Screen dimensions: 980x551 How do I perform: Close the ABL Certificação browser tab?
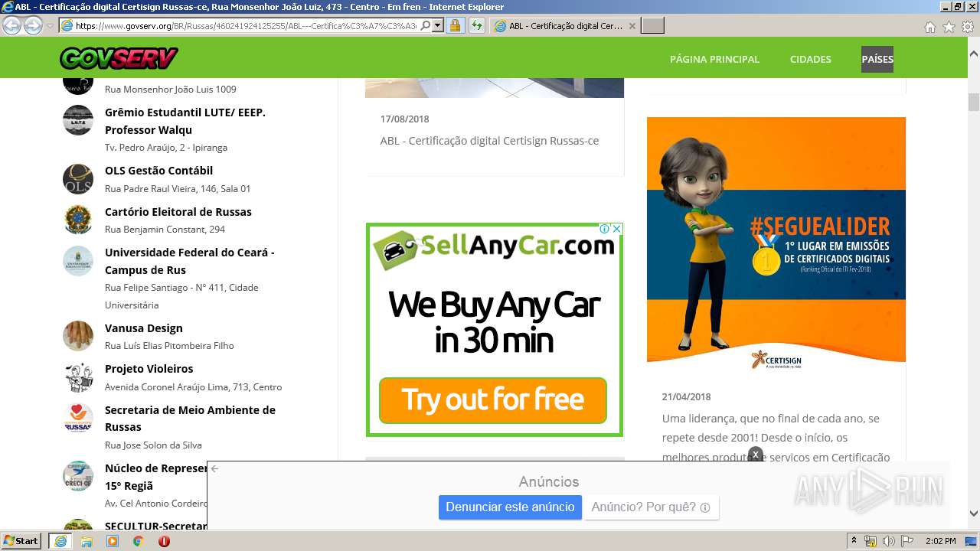[632, 26]
